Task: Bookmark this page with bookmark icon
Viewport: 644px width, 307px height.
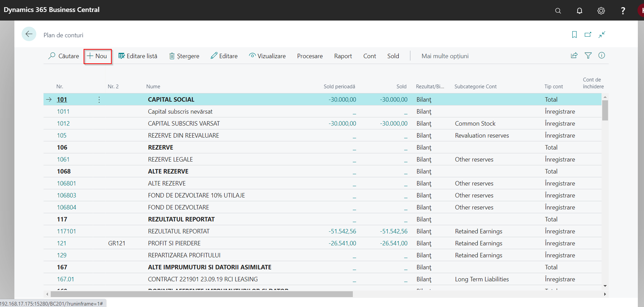Action: pyautogui.click(x=574, y=35)
